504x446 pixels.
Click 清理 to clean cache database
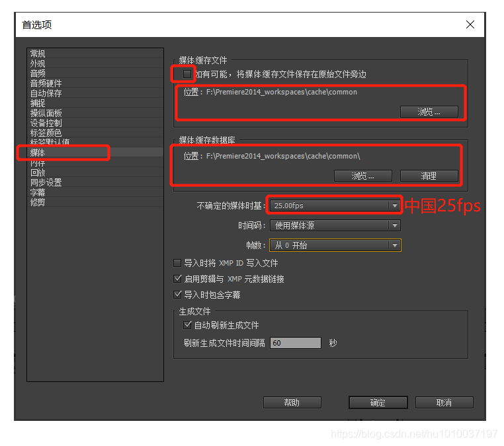click(x=429, y=176)
